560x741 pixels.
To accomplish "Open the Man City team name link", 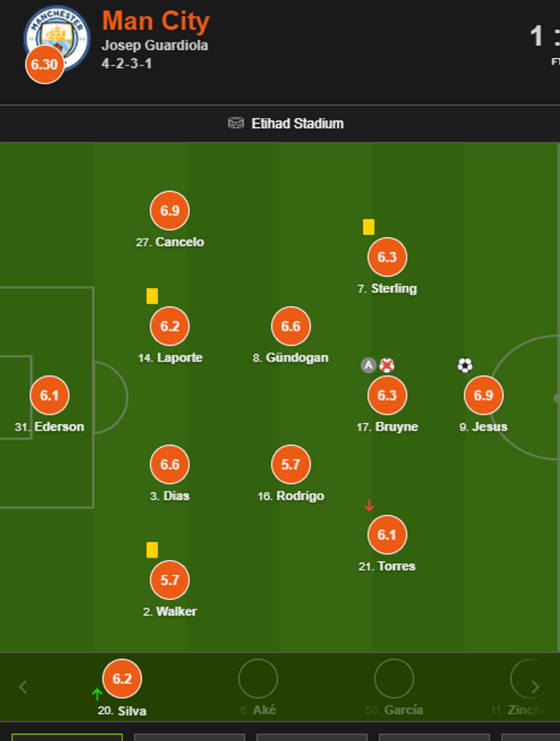I will coord(155,21).
